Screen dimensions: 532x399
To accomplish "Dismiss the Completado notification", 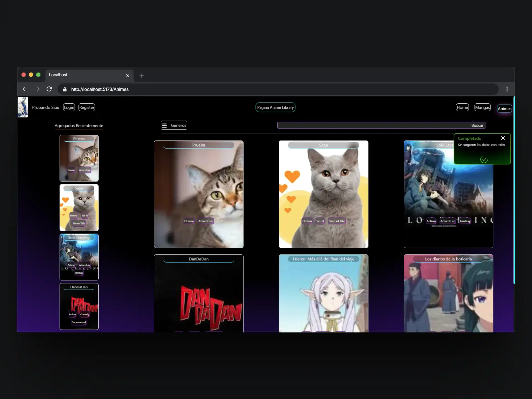I will pos(503,138).
